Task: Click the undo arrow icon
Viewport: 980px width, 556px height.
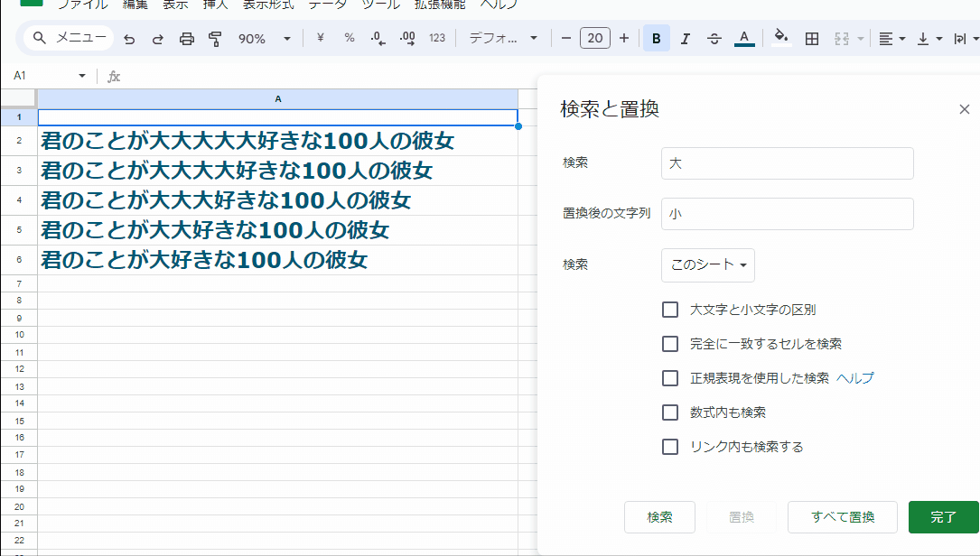Action: click(x=129, y=39)
